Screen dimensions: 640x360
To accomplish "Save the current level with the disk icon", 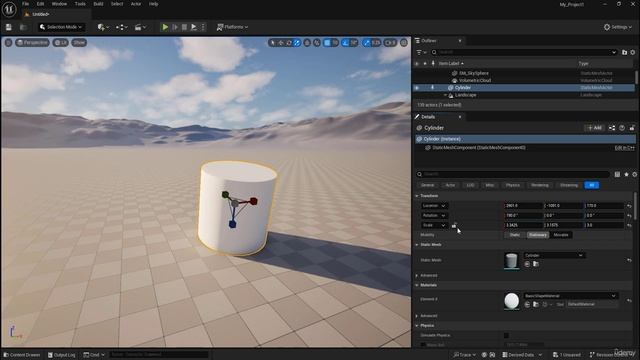I will 9,27.
